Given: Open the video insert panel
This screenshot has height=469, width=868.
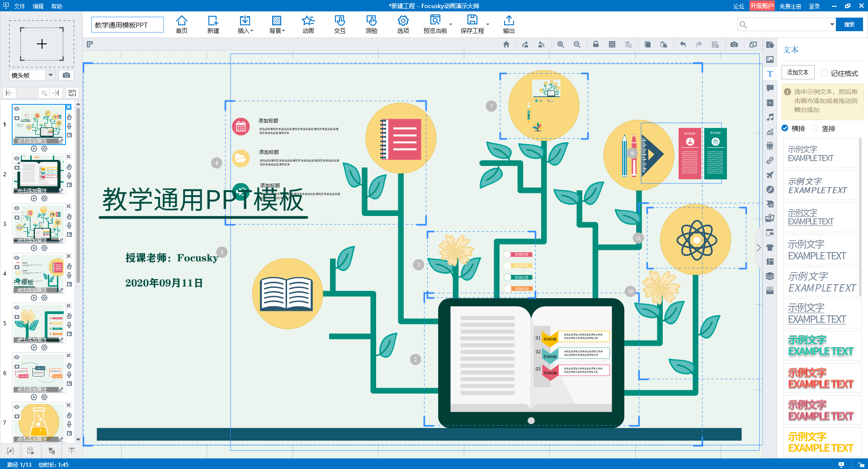Looking at the screenshot, I should (770, 103).
